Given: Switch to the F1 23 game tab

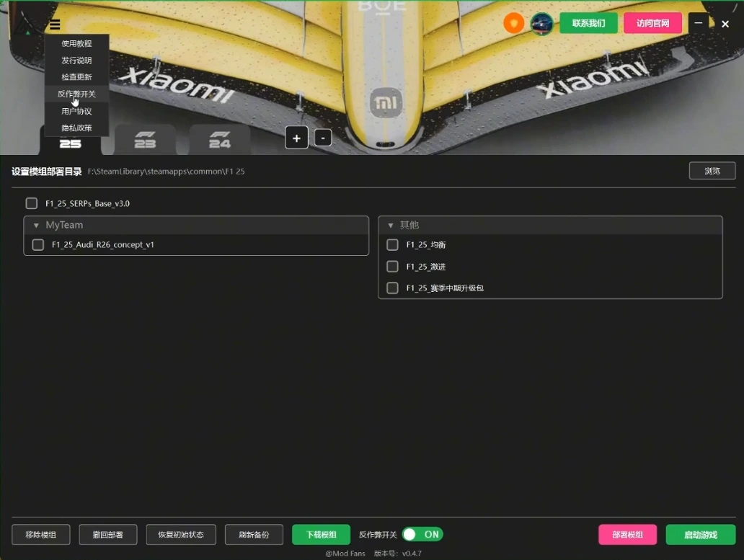Looking at the screenshot, I should click(x=145, y=140).
